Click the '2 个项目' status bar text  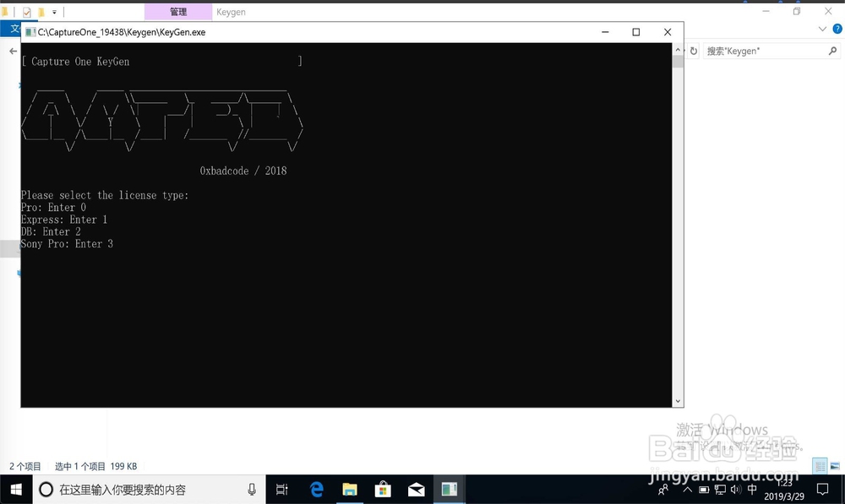click(x=25, y=466)
